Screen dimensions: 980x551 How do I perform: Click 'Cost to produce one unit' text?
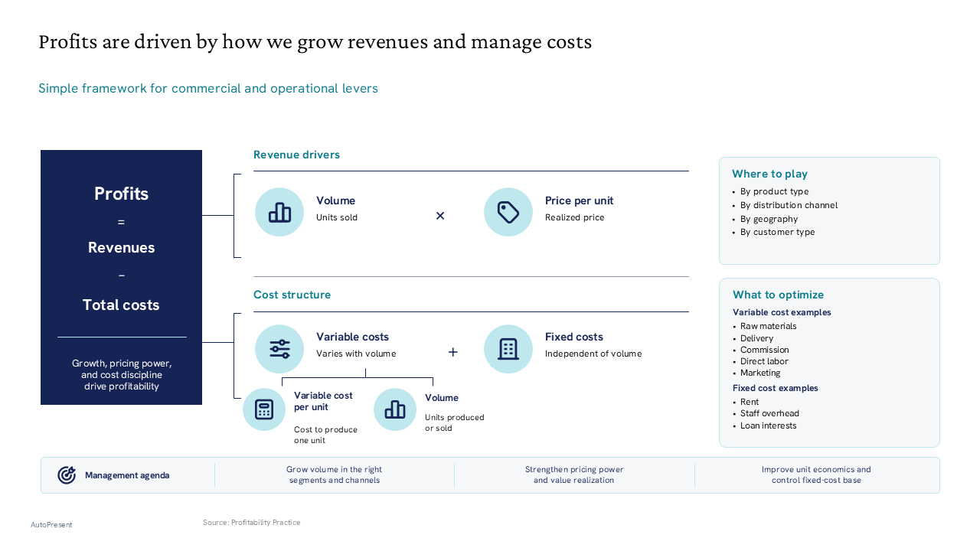click(325, 435)
